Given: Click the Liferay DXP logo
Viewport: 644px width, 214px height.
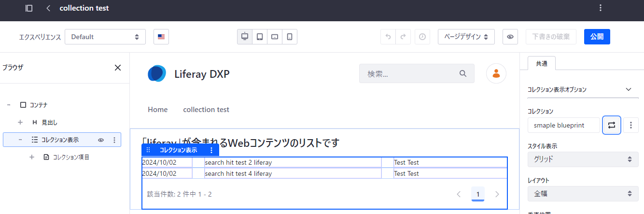Looking at the screenshot, I should tap(157, 74).
